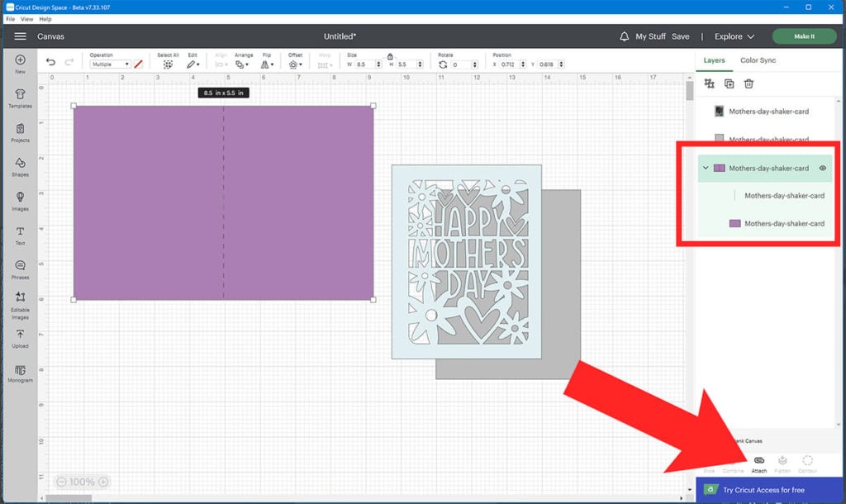Open the notifications bell
The height and width of the screenshot is (504, 846).
624,36
